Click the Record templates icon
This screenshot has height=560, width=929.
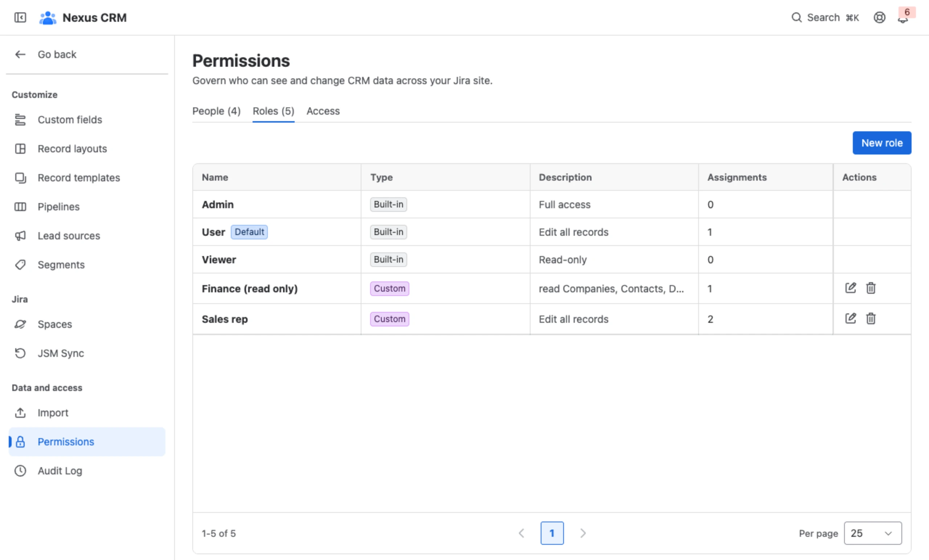(20, 177)
